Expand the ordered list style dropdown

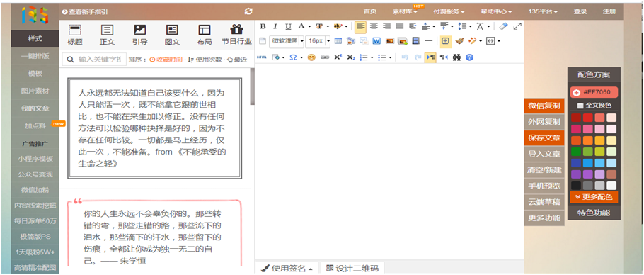[372, 57]
